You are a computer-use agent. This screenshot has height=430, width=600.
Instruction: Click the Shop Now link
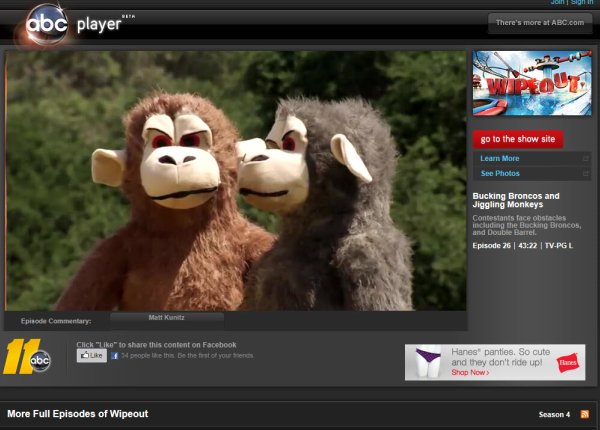click(x=470, y=373)
